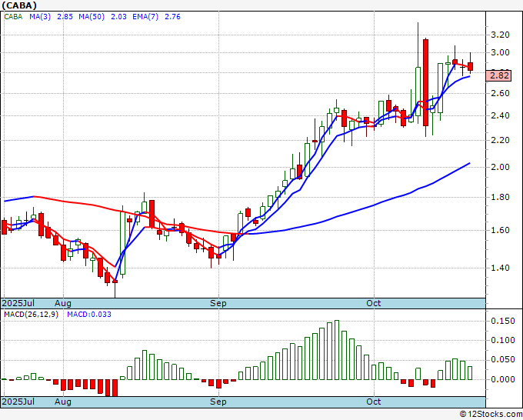Click the Oct marker on price chart axis

point(374,303)
